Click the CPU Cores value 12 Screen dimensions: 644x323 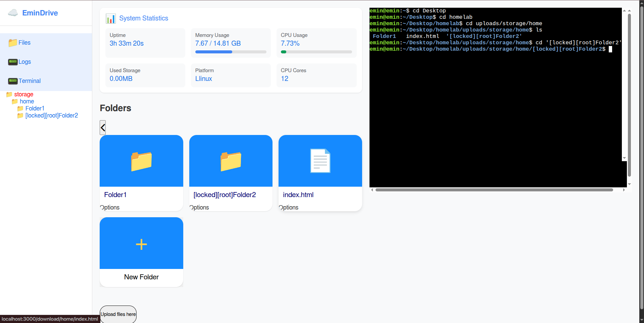(285, 79)
